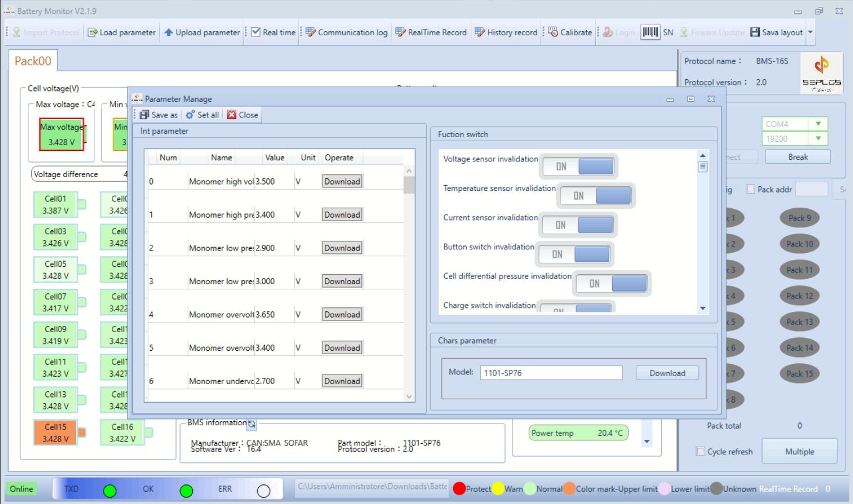Select the orange Cell15 indicator
853x504 pixels.
(x=55, y=432)
